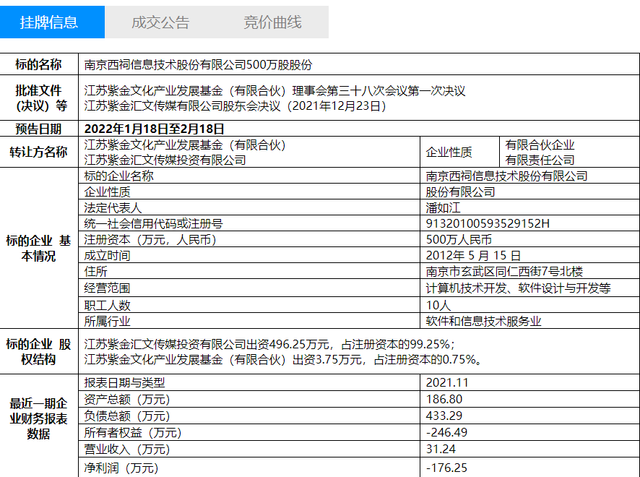640x477 pixels.
Task: Click the 资产总额 (万元) label
Action: tap(127, 399)
